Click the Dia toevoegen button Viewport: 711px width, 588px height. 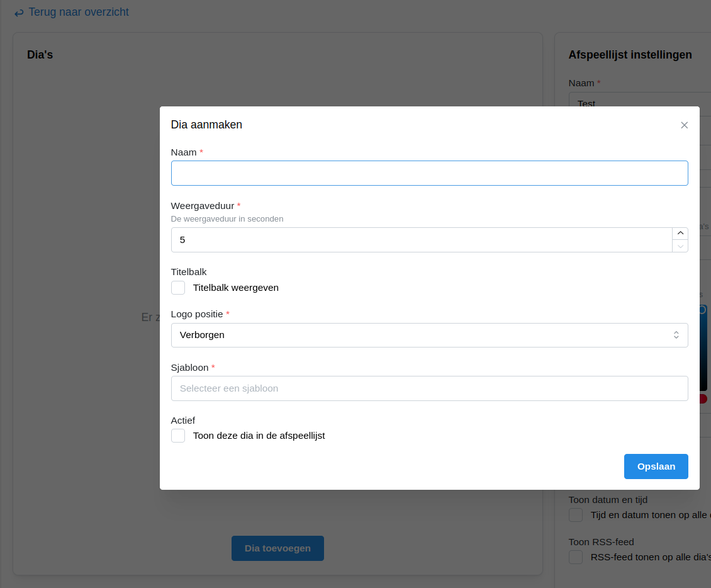click(277, 548)
